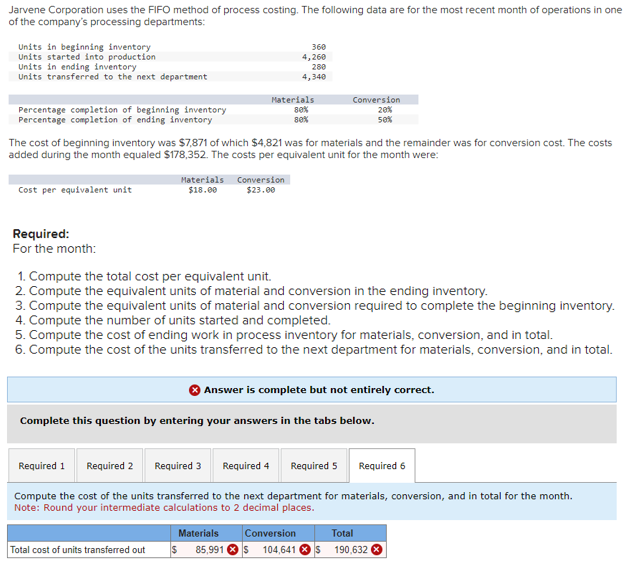
Task: Click 'Percentage completion of beginning inventory' row
Action: point(214,110)
